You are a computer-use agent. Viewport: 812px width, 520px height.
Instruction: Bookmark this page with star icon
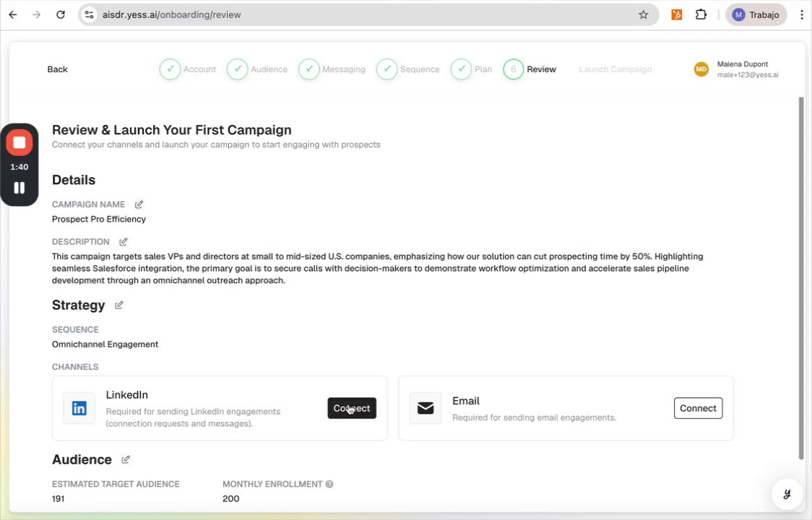(x=643, y=14)
